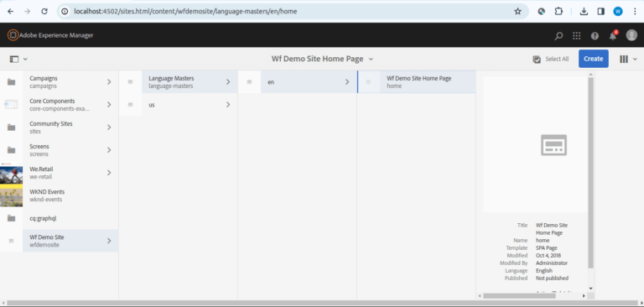Select the Language Masters row
Viewport: 644px width, 307px height.
click(179, 82)
